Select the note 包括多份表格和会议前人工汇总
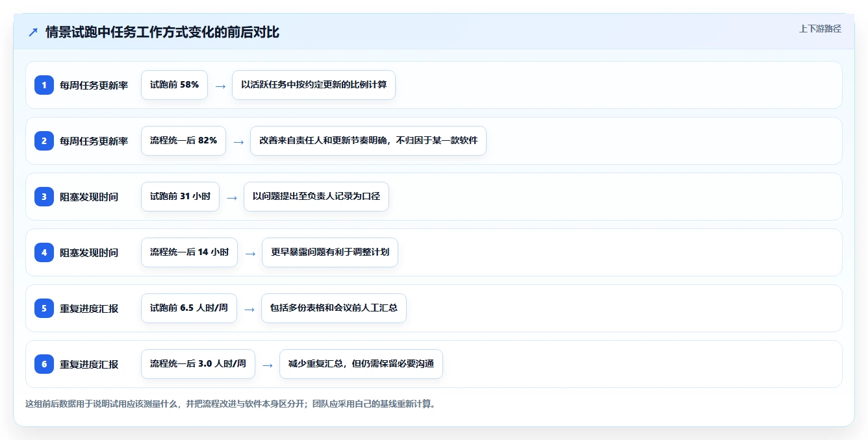Viewport: 868px width, 440px height. pyautogui.click(x=334, y=308)
